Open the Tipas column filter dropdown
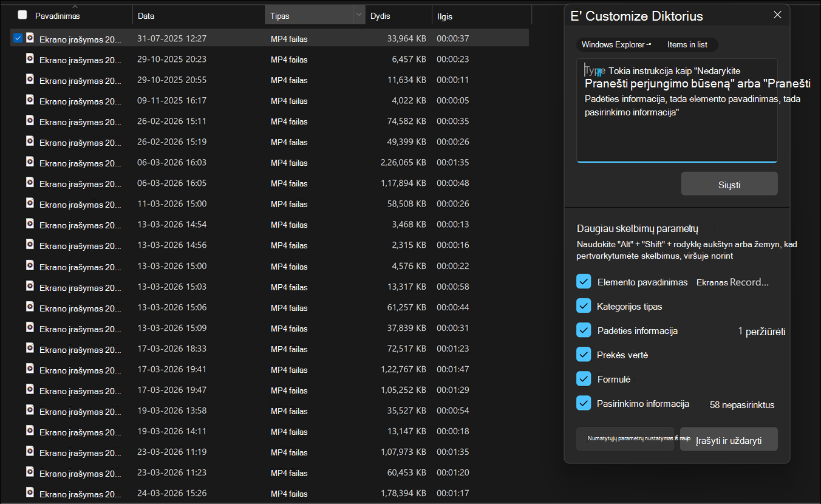Screen dimensions: 821x504 [358, 15]
